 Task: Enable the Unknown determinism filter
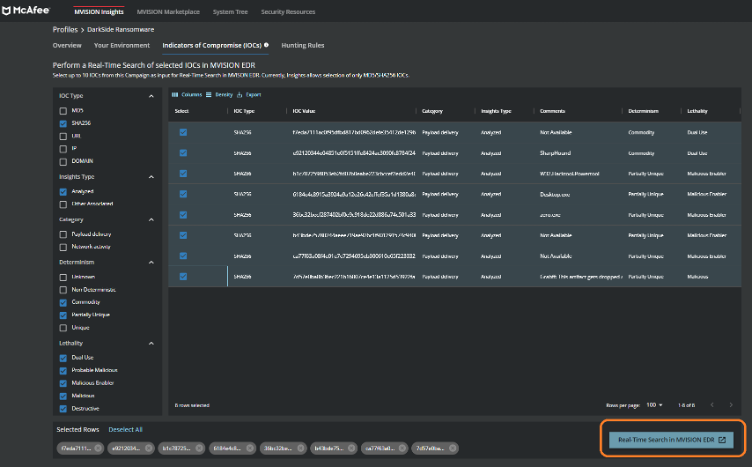[x=63, y=278]
